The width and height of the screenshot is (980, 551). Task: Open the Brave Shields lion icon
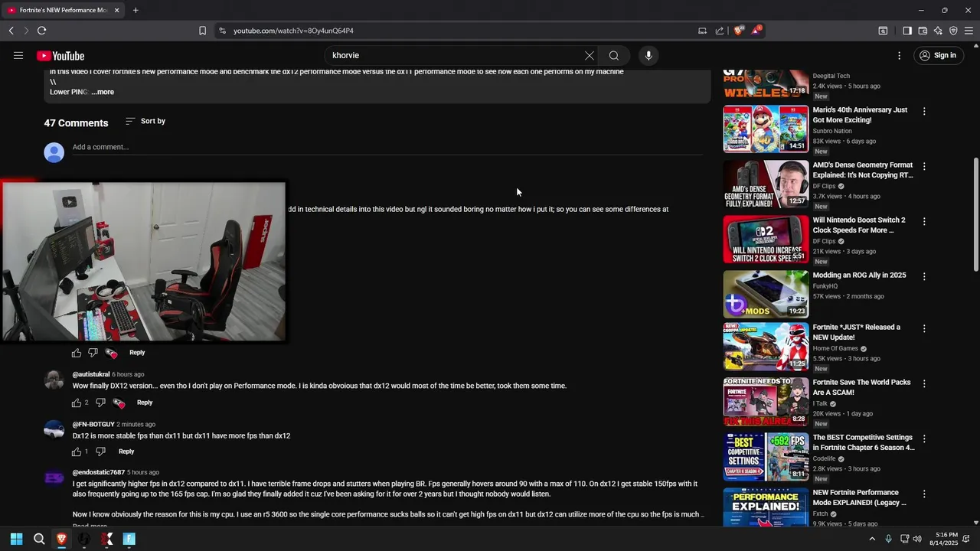click(x=738, y=31)
